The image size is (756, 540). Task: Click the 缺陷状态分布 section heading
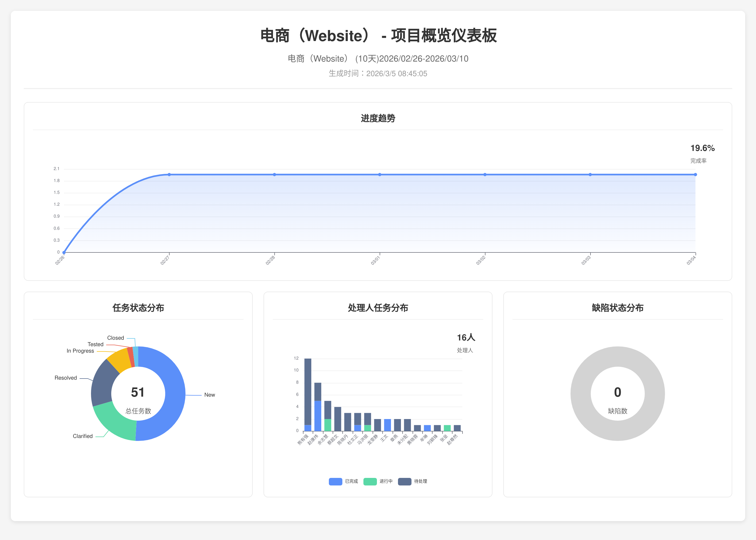[618, 308]
